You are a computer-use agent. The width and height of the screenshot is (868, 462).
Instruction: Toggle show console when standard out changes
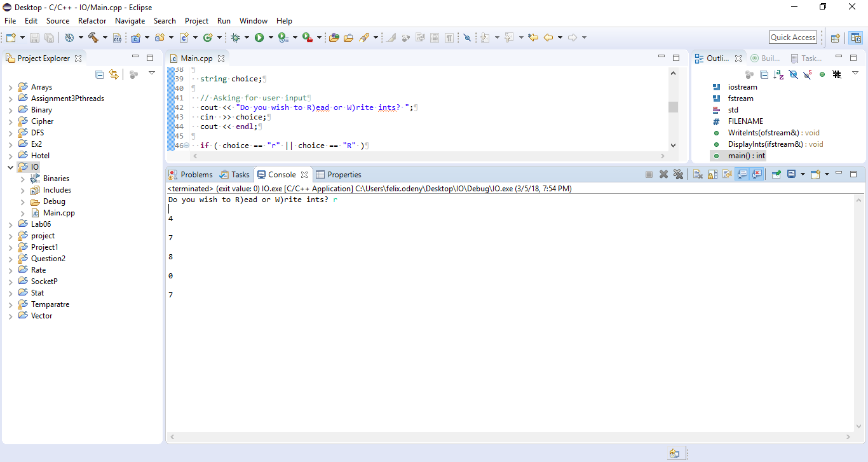click(742, 174)
